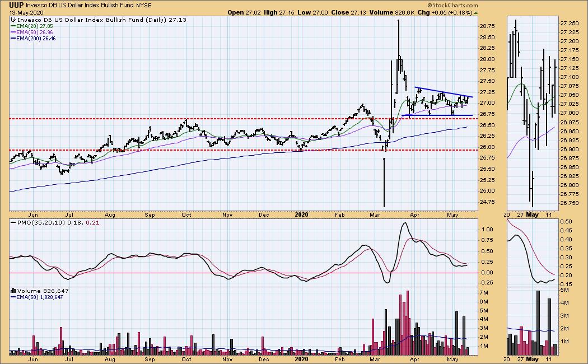Select the EMA(200) 26.46 legend entry
This screenshot has width=588, height=364.
click(33, 38)
